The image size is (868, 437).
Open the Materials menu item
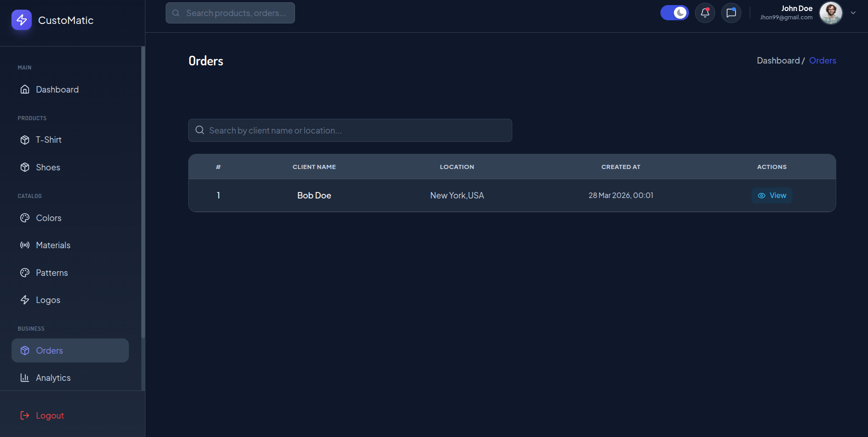coord(70,245)
